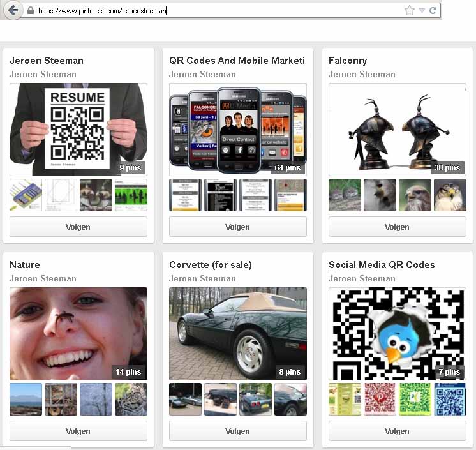This screenshot has height=450, width=476.
Task: Click the 7 pins count badge
Action: tap(449, 371)
